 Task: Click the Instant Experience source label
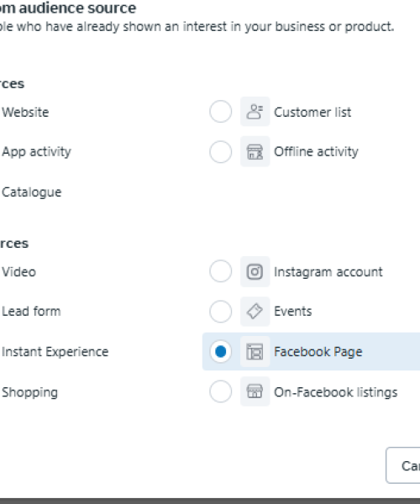tap(55, 352)
